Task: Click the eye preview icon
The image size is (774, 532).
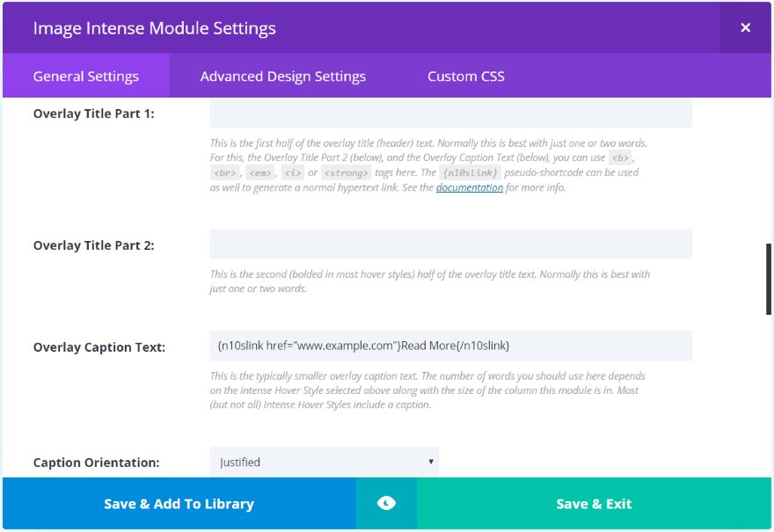Action: point(386,503)
